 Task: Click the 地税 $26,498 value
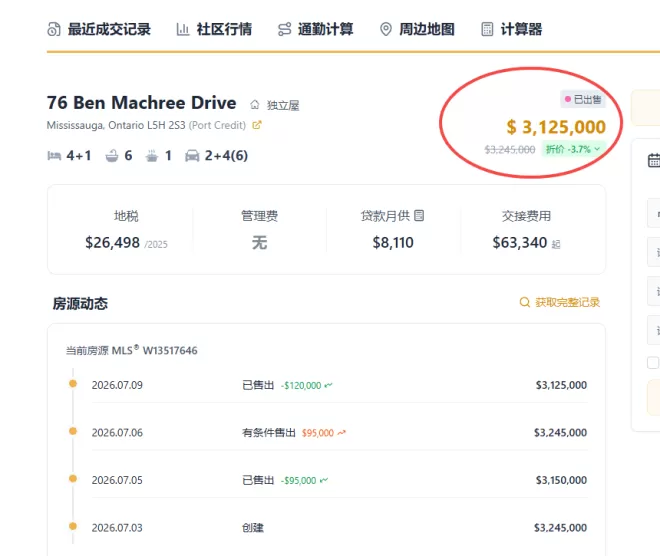click(112, 242)
